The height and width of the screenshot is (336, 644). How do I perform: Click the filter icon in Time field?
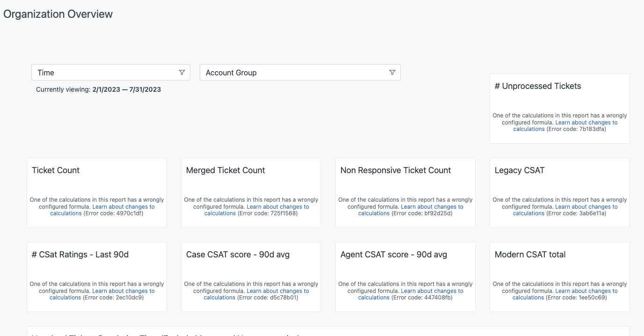pos(182,73)
